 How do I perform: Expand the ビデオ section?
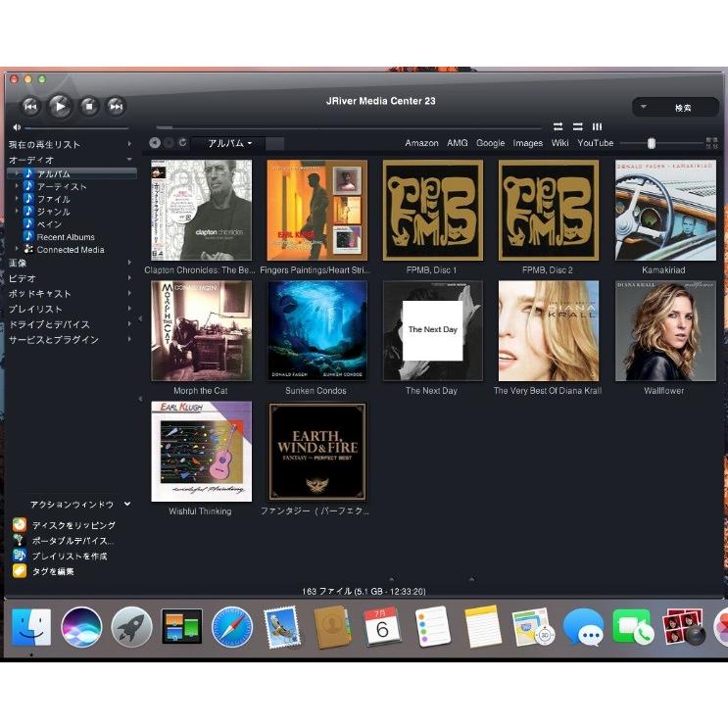(129, 278)
